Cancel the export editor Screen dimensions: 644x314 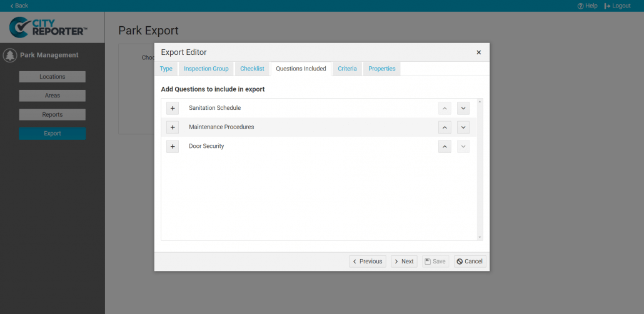point(470,262)
